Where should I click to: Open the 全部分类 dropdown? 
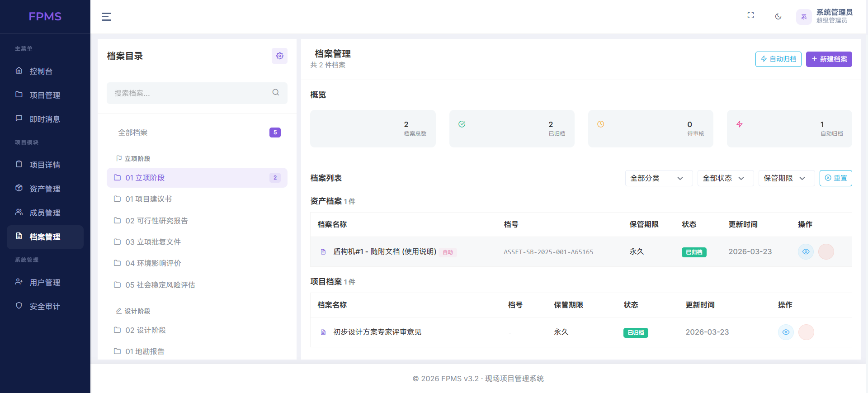658,178
